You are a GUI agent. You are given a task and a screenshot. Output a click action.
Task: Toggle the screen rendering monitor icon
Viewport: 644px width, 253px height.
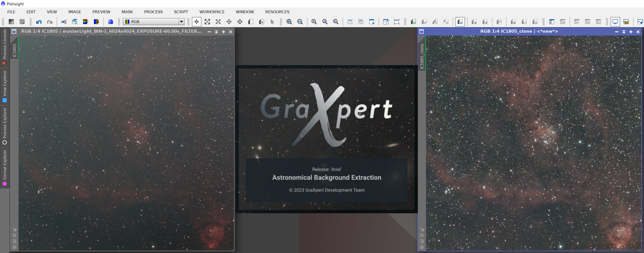pos(616,22)
